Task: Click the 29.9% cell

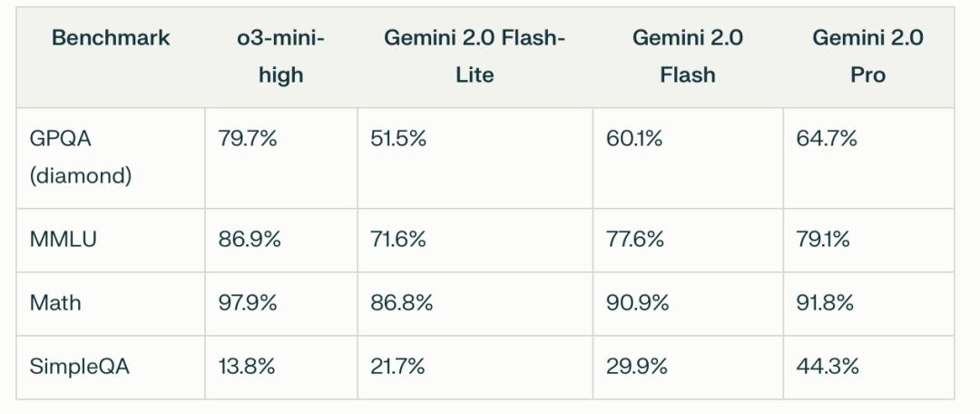Action: click(x=637, y=367)
